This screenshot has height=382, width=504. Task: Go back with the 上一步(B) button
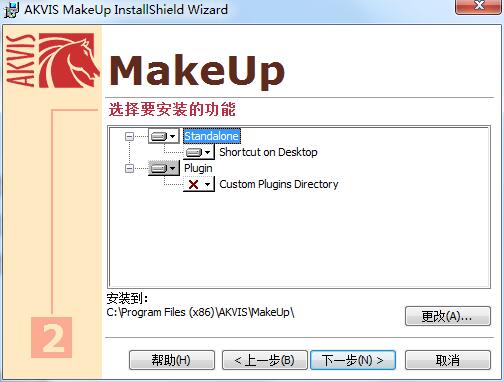[x=264, y=360]
